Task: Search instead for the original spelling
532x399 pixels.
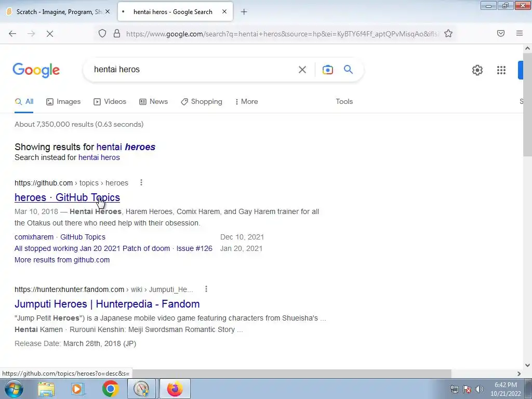Action: [x=99, y=157]
